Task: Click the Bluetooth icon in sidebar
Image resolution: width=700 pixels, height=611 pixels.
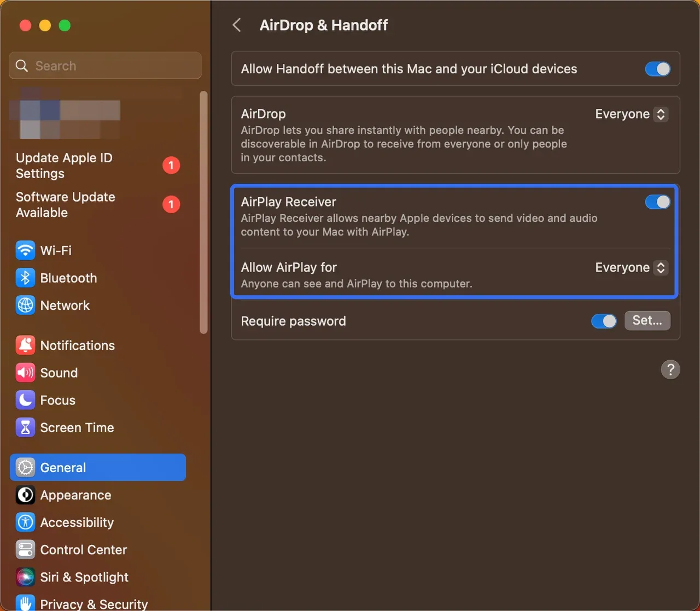Action: (x=25, y=278)
